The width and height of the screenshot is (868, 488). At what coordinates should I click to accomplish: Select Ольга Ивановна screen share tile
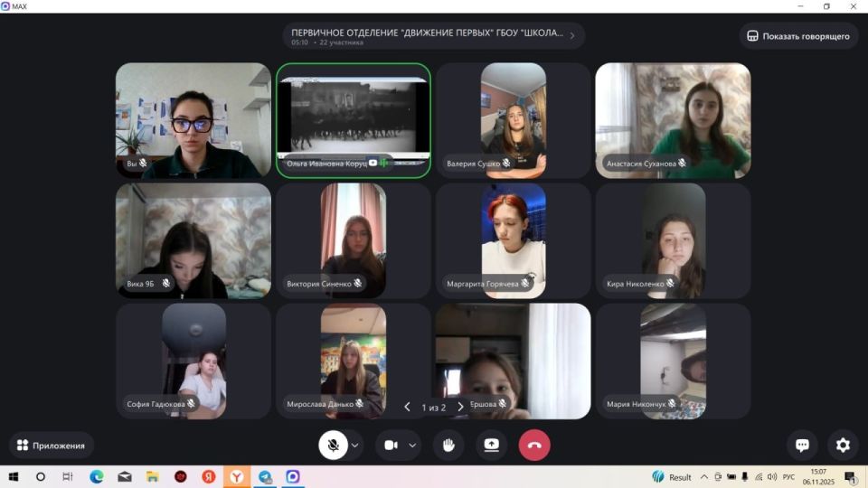pyautogui.click(x=354, y=120)
